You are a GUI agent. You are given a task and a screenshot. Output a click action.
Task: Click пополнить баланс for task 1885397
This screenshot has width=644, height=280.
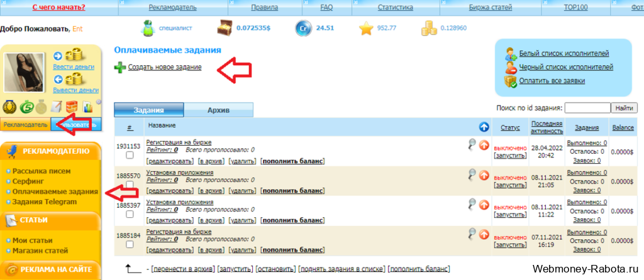pyautogui.click(x=292, y=220)
